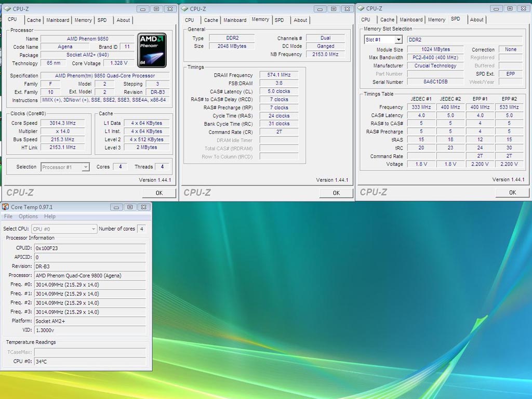Click the VID field '1.3000v' in Core Temp

tap(90, 330)
